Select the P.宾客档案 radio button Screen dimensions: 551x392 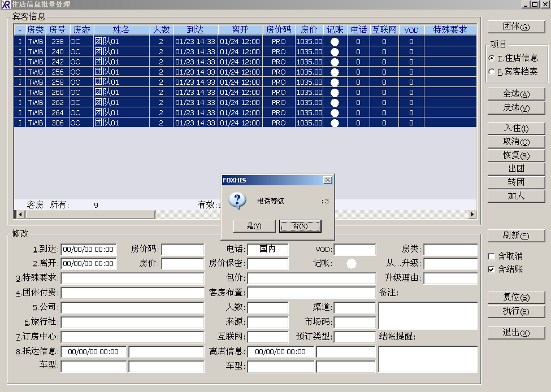coord(492,72)
